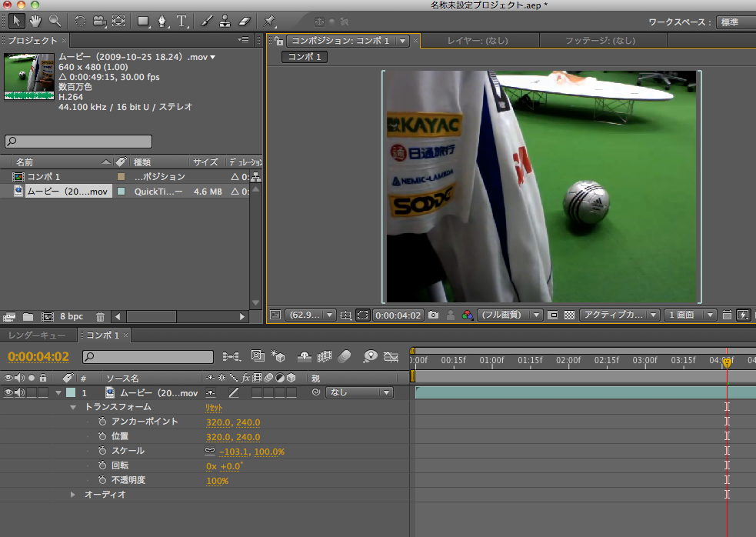Select the プロジェクト panel tab
The width and height of the screenshot is (756, 537).
click(33, 40)
